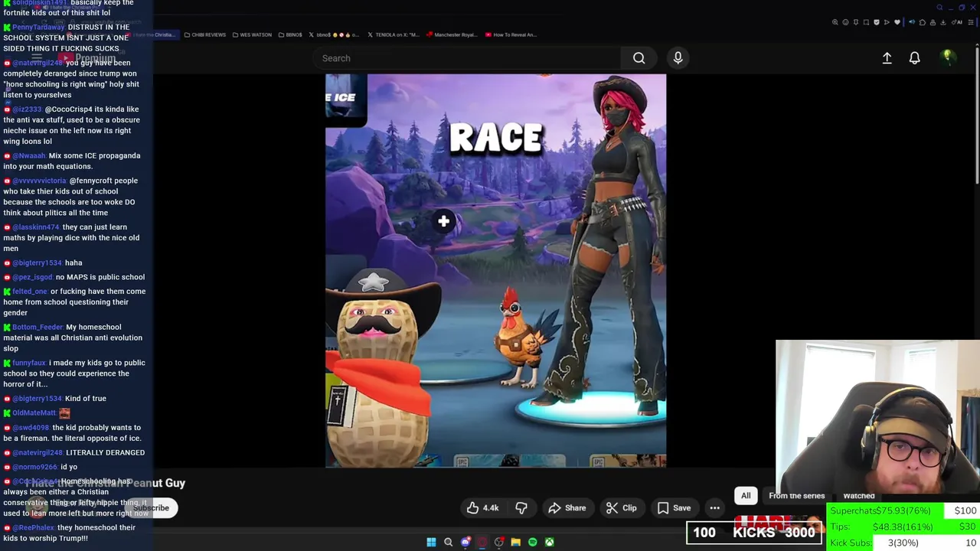
Task: Open the YouTube notifications bell
Action: (914, 58)
